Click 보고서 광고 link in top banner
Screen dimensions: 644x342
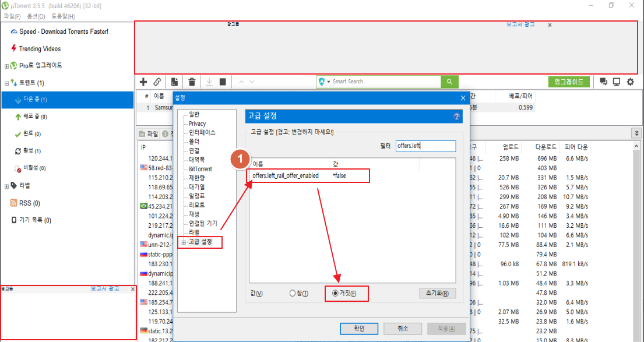pos(520,24)
